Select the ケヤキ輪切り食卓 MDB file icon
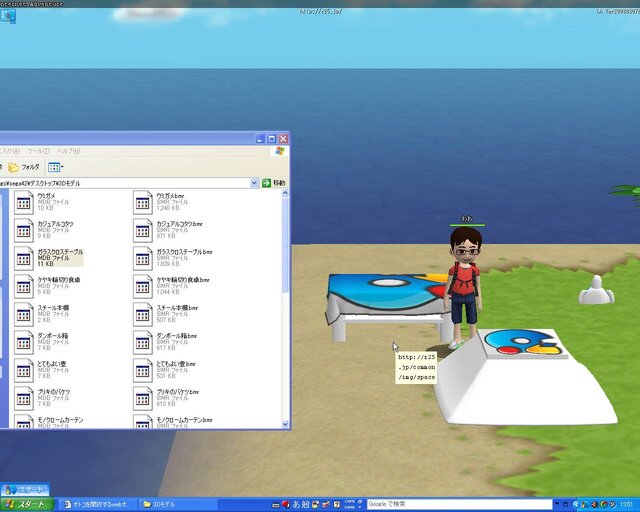 coord(24,286)
